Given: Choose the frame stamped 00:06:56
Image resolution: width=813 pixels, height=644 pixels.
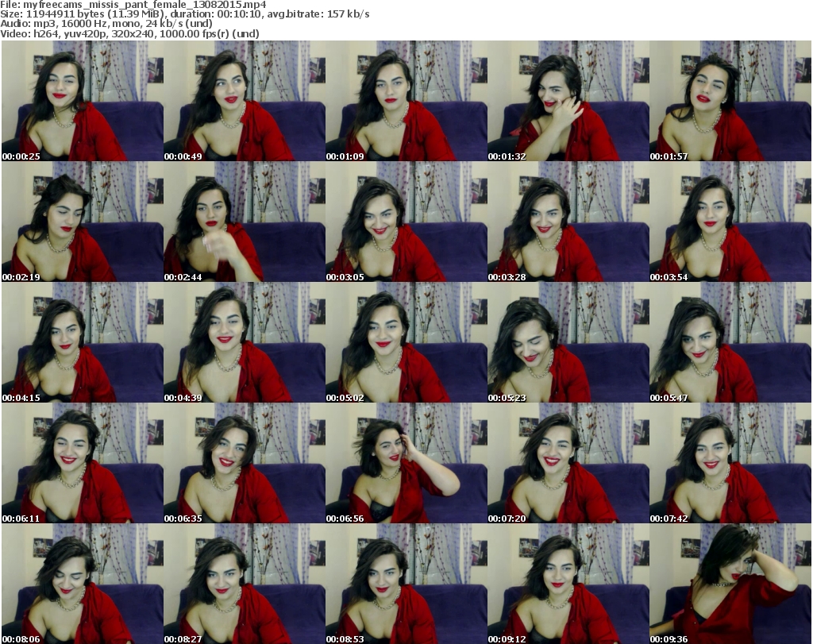Looking at the screenshot, I should pos(406,463).
